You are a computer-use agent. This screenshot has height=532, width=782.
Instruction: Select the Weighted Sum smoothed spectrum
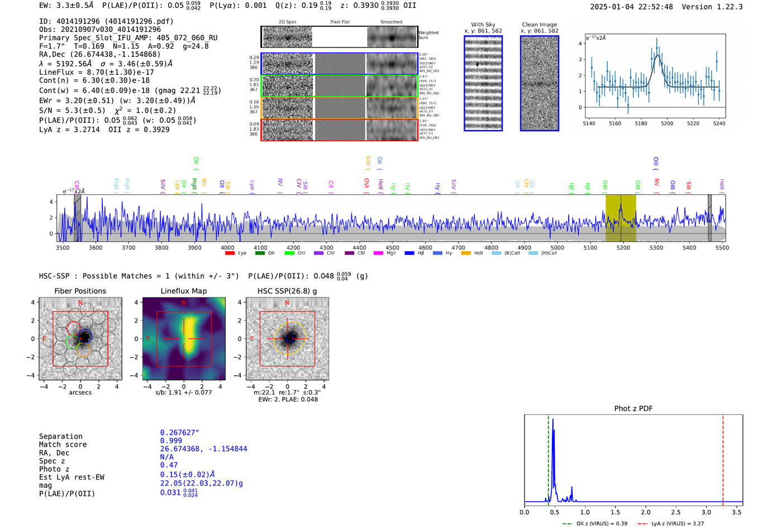(392, 37)
